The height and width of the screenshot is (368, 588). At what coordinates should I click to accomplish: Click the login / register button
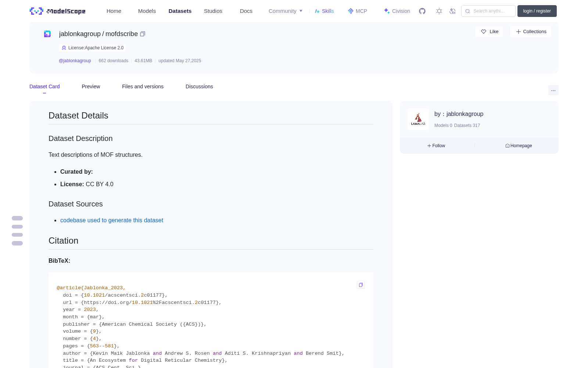click(x=537, y=11)
